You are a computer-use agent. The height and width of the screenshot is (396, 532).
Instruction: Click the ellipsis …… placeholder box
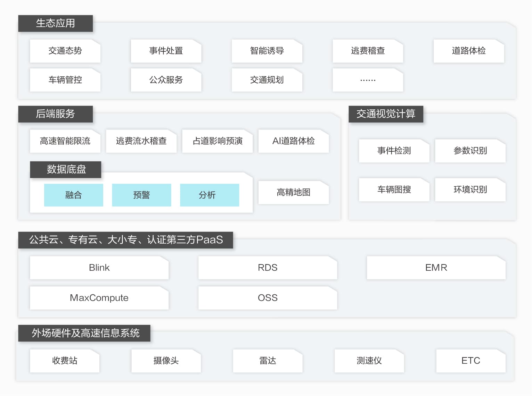[368, 80]
